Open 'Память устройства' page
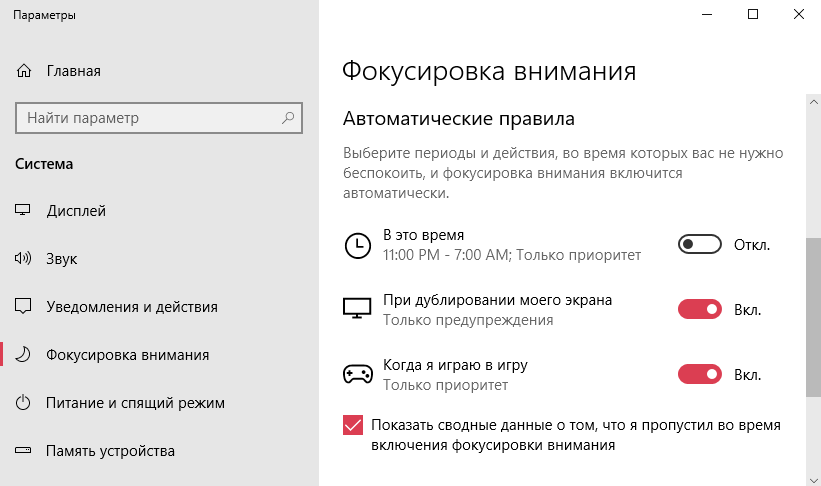 pos(110,451)
